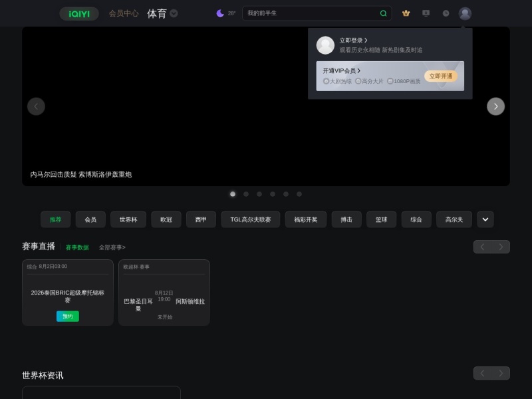Open the 巴黎圣日耳曼 vs 阿斯顿维拉 match card
Screen dimensions: 532x399
tap(164, 293)
